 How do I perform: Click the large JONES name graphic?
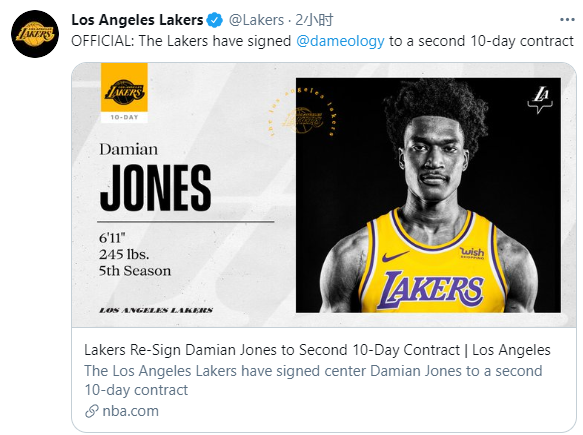click(156, 188)
